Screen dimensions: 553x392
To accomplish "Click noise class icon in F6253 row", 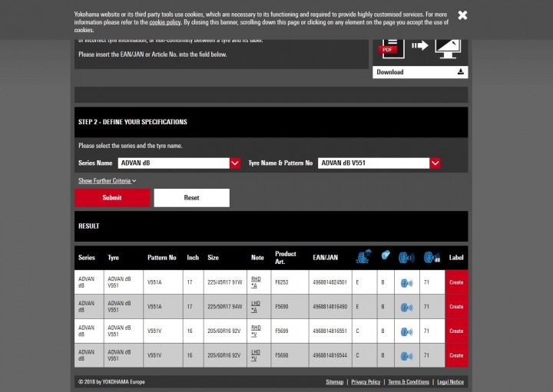I will click(406, 283).
